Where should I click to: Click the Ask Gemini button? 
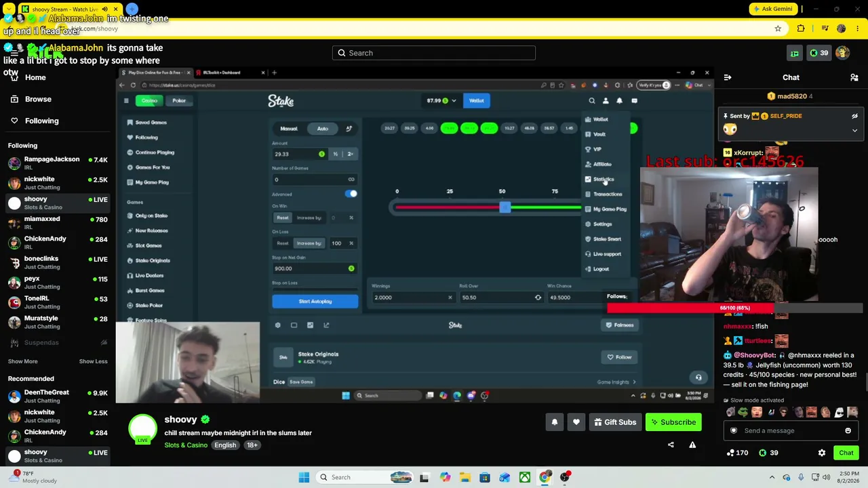(773, 9)
